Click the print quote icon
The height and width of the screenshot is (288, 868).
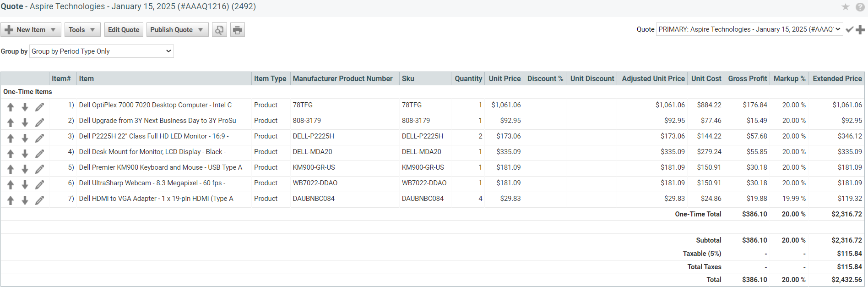tap(237, 30)
